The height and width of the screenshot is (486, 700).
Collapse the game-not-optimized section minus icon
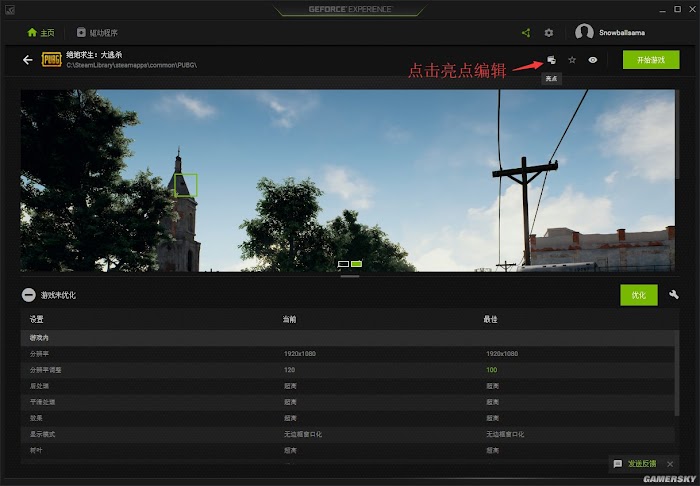pyautogui.click(x=29, y=295)
